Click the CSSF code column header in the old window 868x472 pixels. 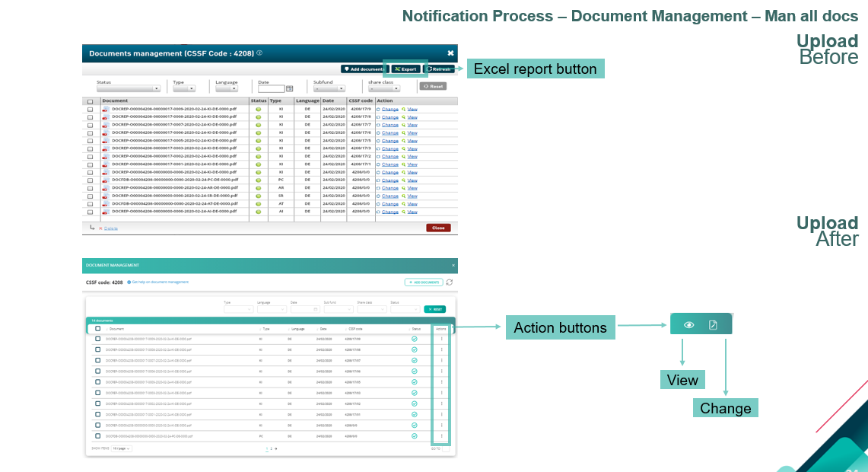click(x=361, y=100)
